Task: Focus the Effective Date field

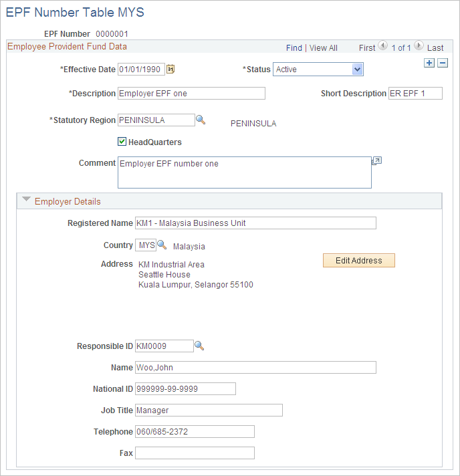Action: (141, 70)
